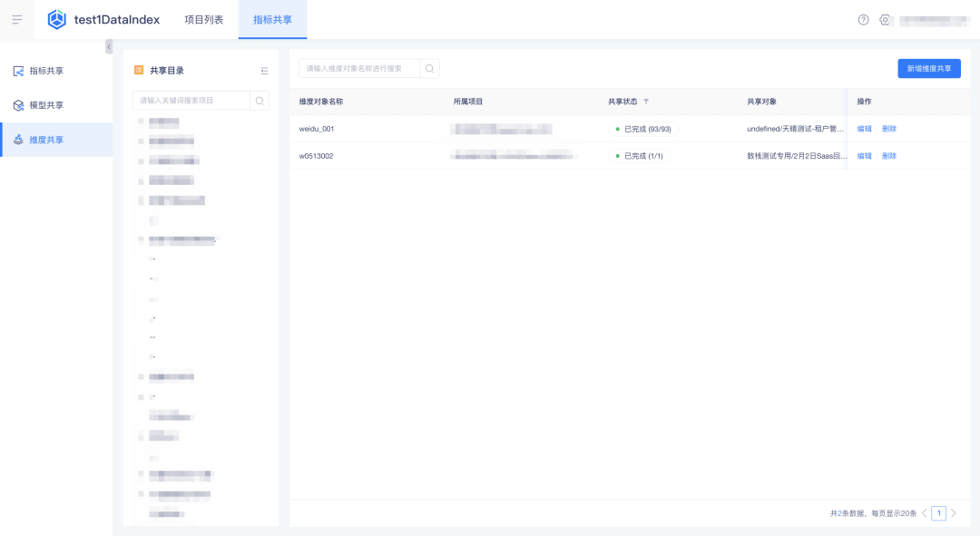980x536 pixels.
Task: Click the test1DataIndex logo icon
Action: pyautogui.click(x=57, y=19)
